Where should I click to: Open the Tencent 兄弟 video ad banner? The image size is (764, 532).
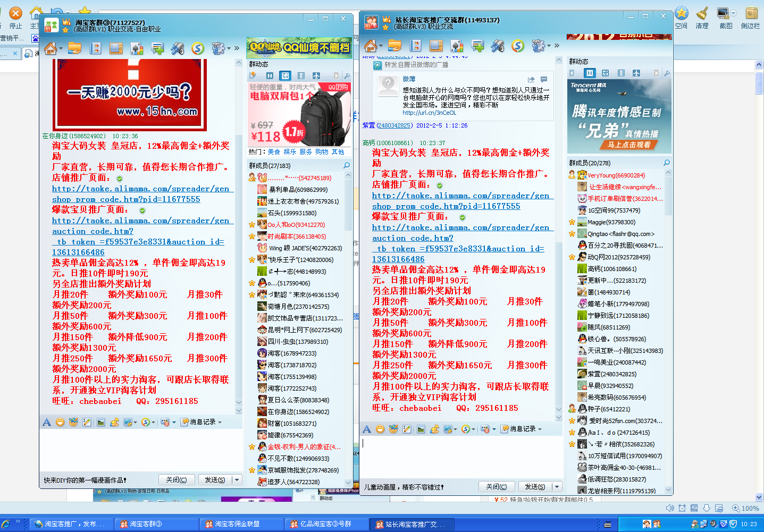coord(619,116)
